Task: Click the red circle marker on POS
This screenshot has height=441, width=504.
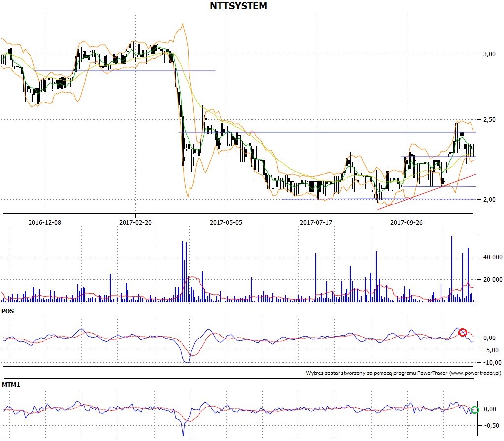Action: click(x=462, y=333)
